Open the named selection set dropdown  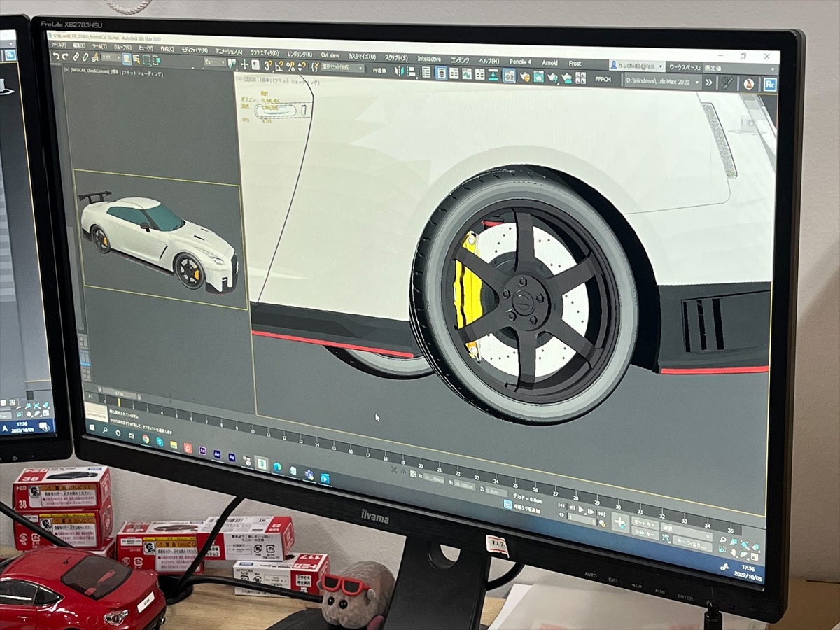pos(342,68)
